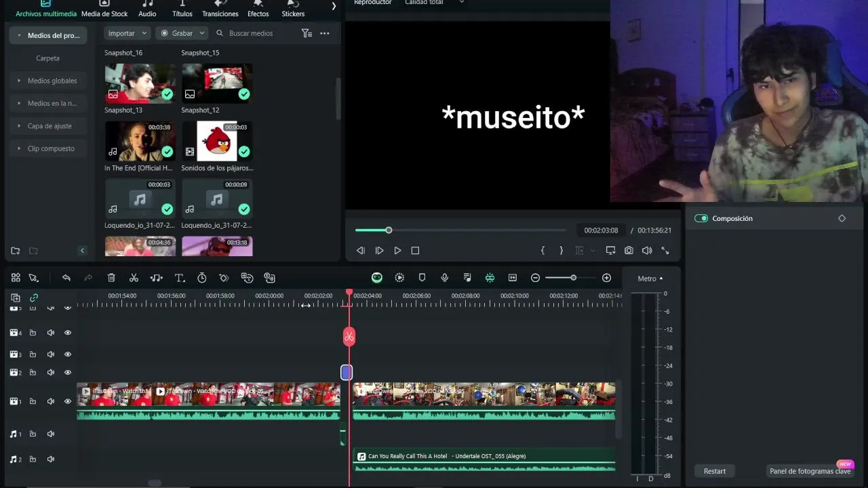This screenshot has height=488, width=868.
Task: Select the 00:00:03 Loquendo audio clip
Action: coord(140,199)
